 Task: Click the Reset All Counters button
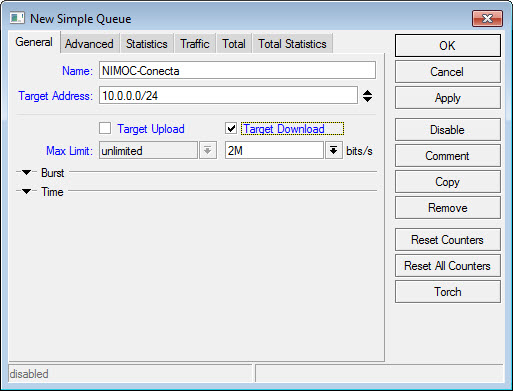[x=448, y=266]
